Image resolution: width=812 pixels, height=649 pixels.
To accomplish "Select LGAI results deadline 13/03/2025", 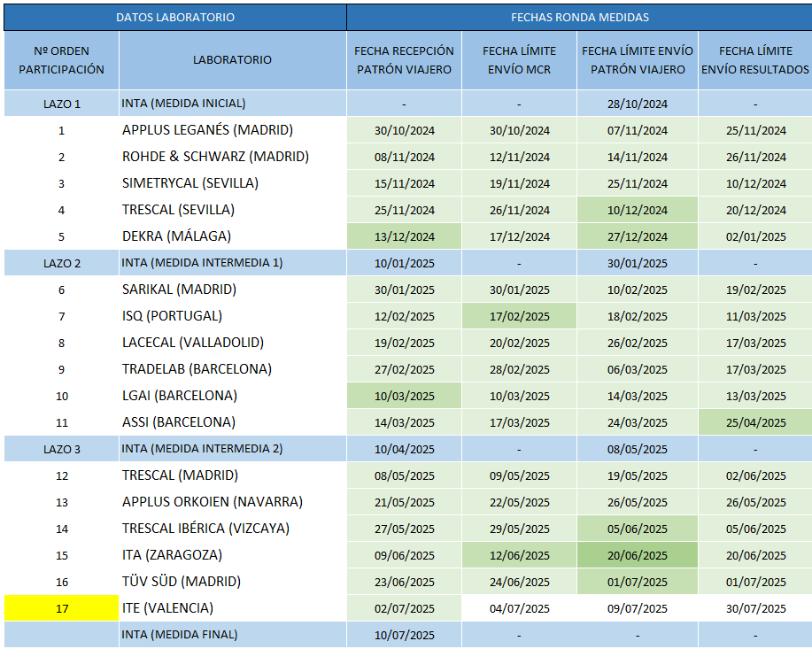I will (755, 396).
